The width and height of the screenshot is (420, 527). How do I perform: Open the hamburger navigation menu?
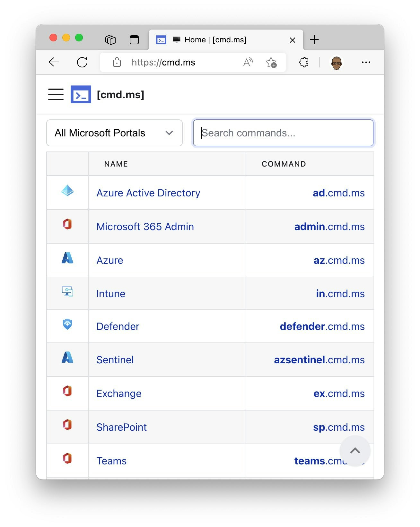[x=56, y=94]
